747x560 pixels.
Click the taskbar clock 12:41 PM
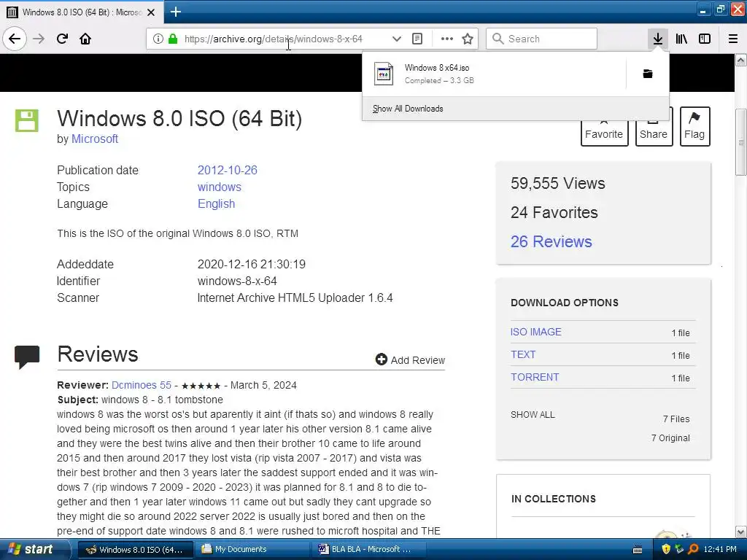(720, 550)
